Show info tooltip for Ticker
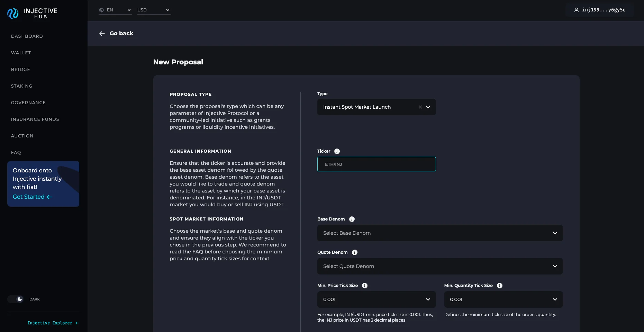This screenshot has height=332, width=644. click(x=337, y=151)
